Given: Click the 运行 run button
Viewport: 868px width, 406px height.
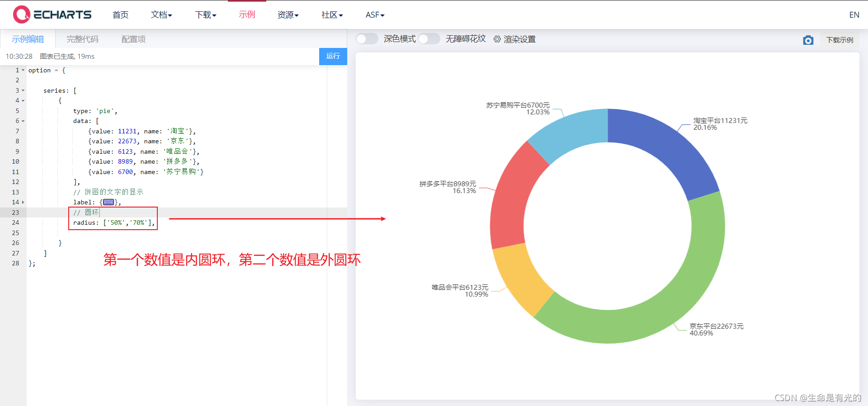Looking at the screenshot, I should (333, 56).
